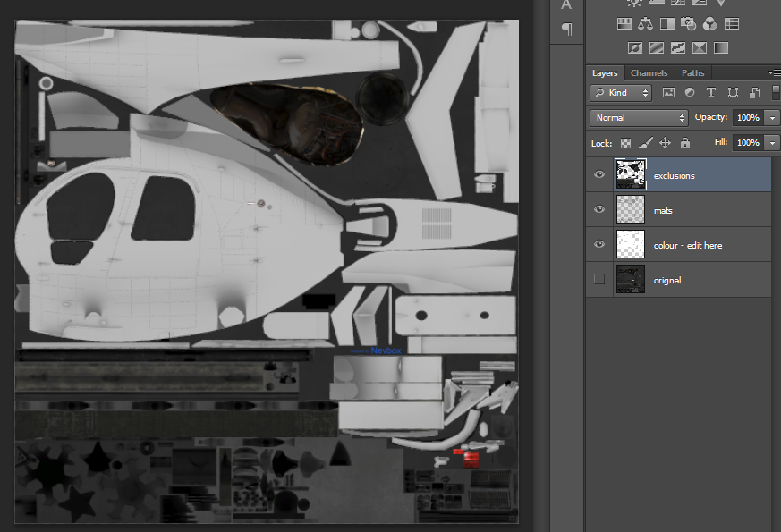Open the Paragraph panel icon
Viewport: 781px width, 532px height.
[x=566, y=29]
